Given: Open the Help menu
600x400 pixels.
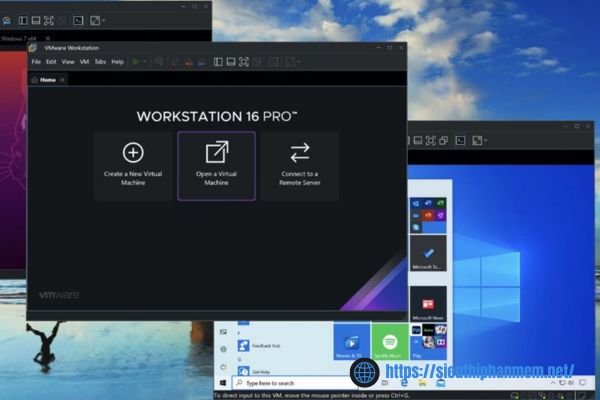Looking at the screenshot, I should [x=117, y=62].
